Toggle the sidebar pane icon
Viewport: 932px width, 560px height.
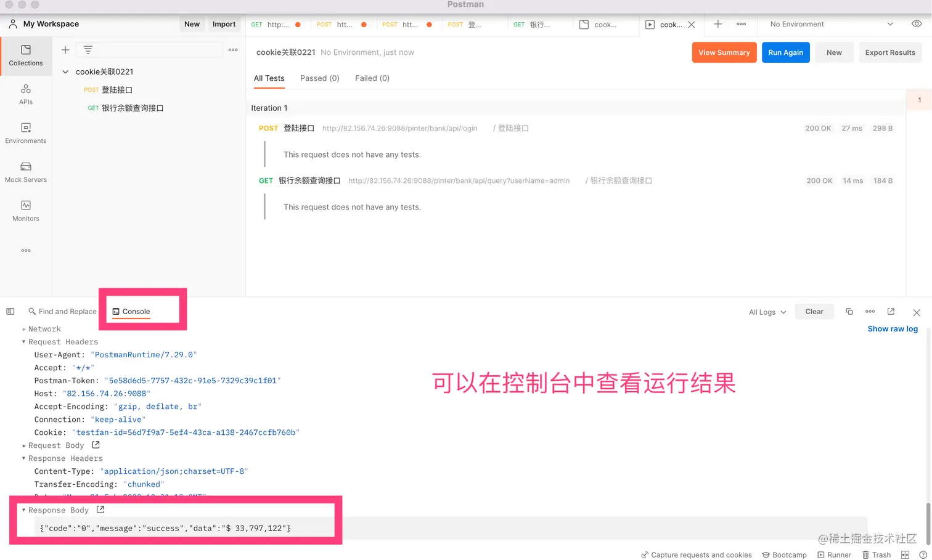pos(10,312)
